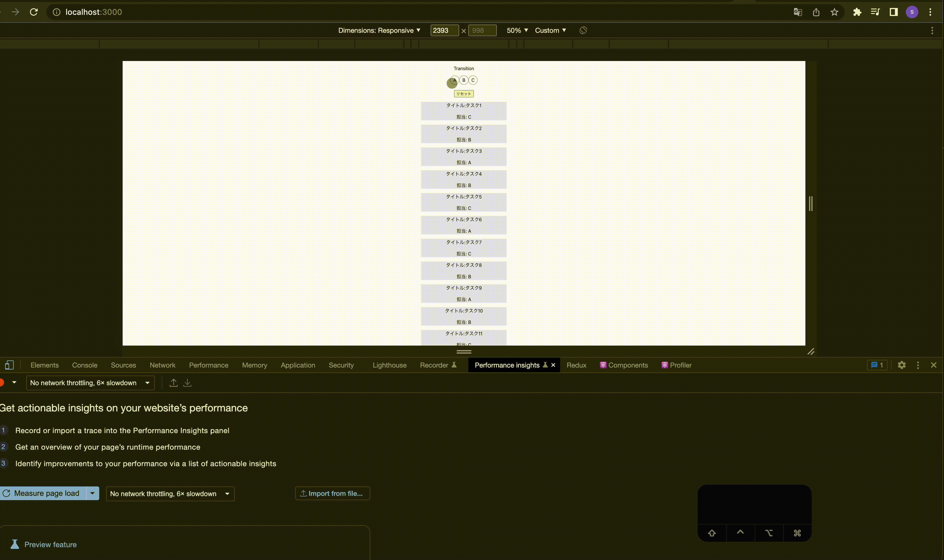This screenshot has width=944, height=560.
Task: Open Dimensions: Responsive dropdown
Action: click(x=379, y=30)
